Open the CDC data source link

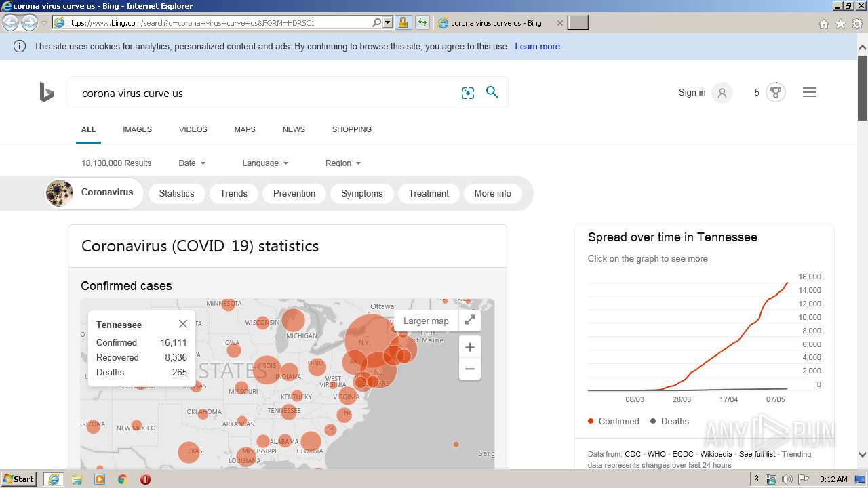[633, 454]
